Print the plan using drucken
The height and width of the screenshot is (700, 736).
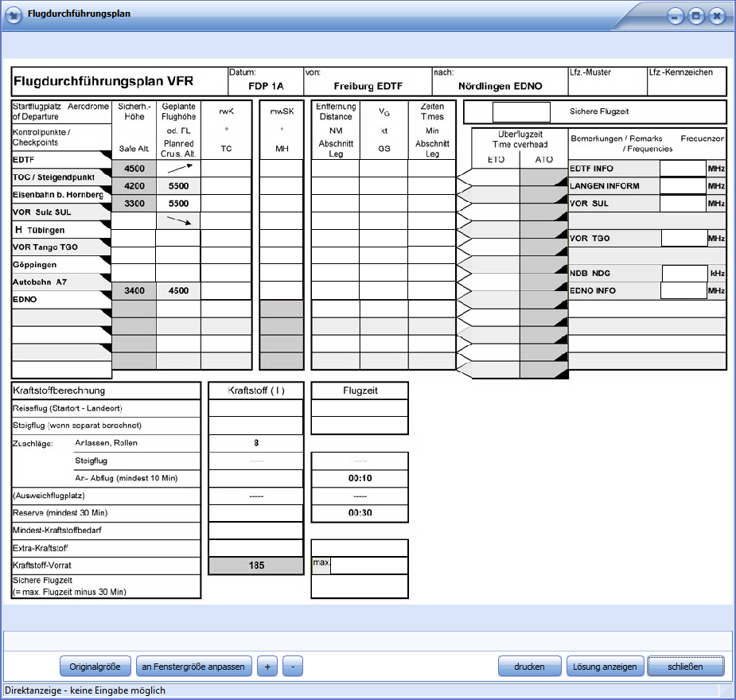point(529,667)
